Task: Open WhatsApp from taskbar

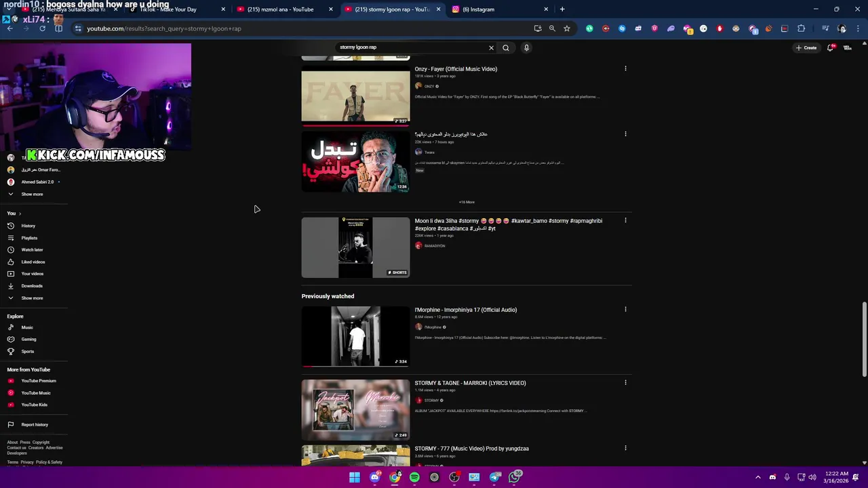Action: pos(515,477)
